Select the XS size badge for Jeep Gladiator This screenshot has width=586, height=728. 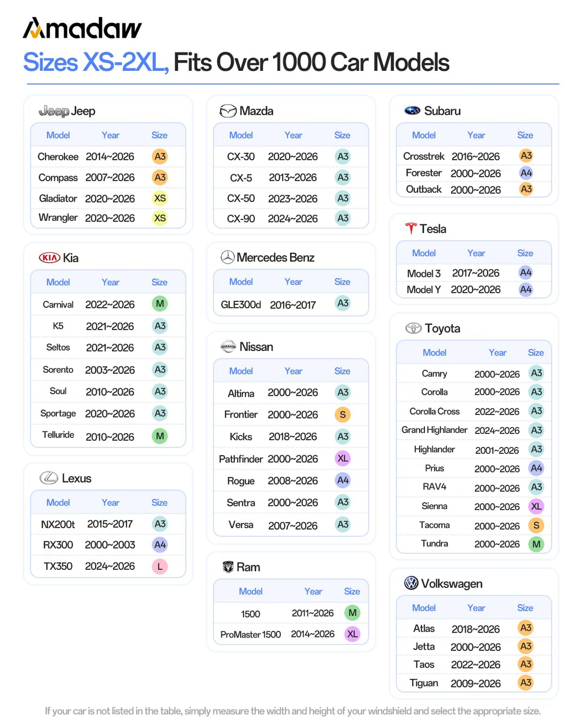[160, 198]
